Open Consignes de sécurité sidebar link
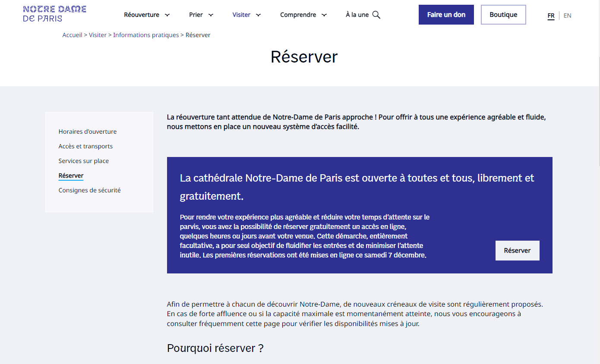600x364 pixels. 90,190
